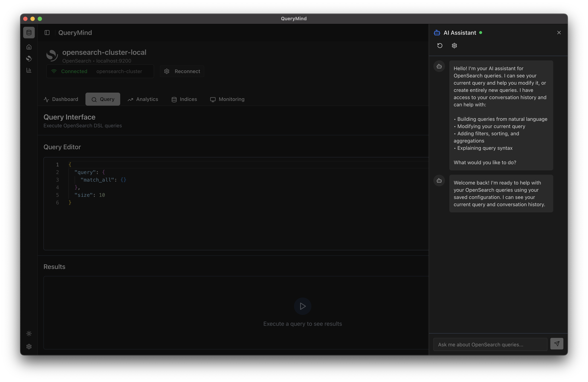
Task: Open the Indices tab
Action: click(x=184, y=99)
